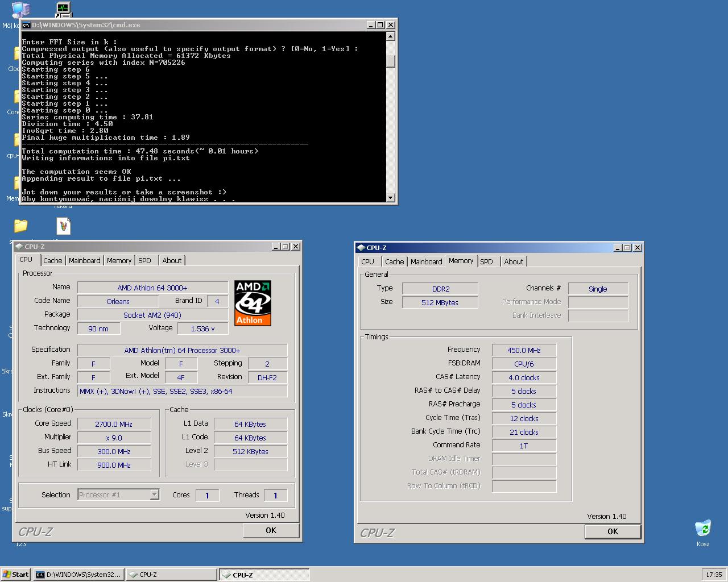
Task: Click the memory Frequency value 450.0 MHz
Action: pos(524,350)
